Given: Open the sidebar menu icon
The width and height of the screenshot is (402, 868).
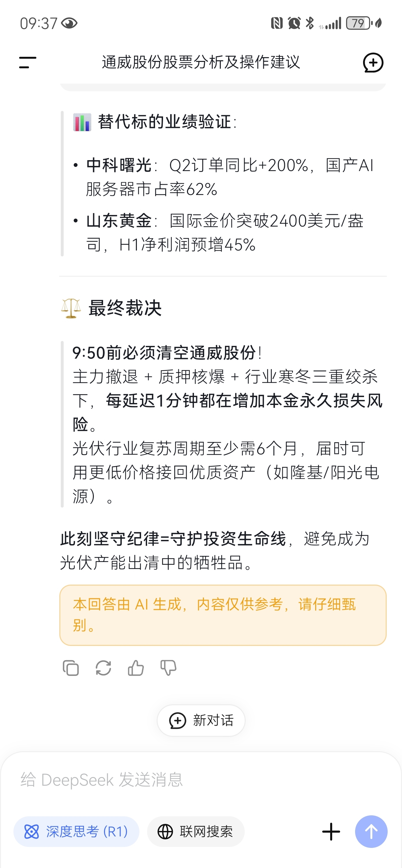Looking at the screenshot, I should (28, 63).
